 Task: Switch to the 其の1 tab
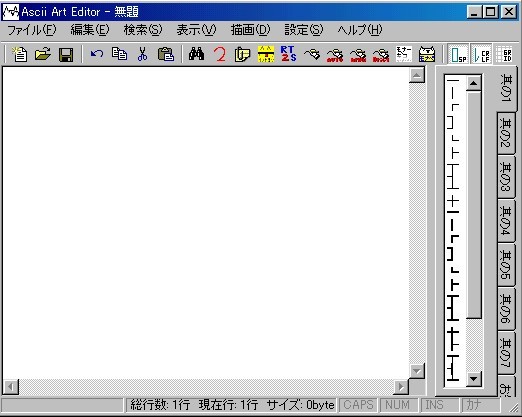(x=507, y=88)
